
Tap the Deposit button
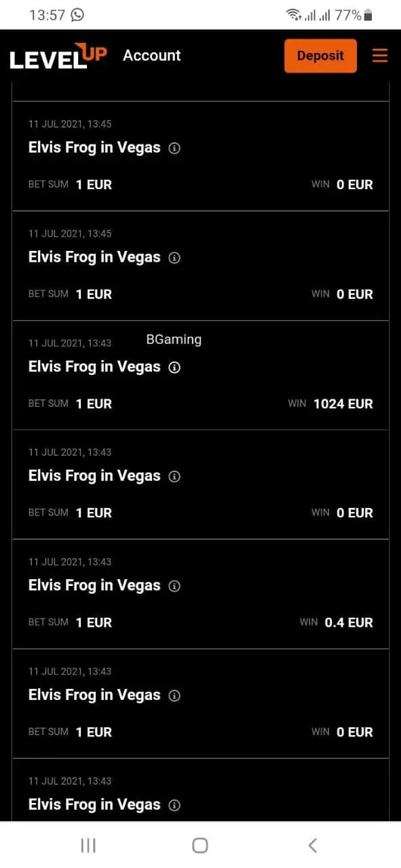point(320,56)
